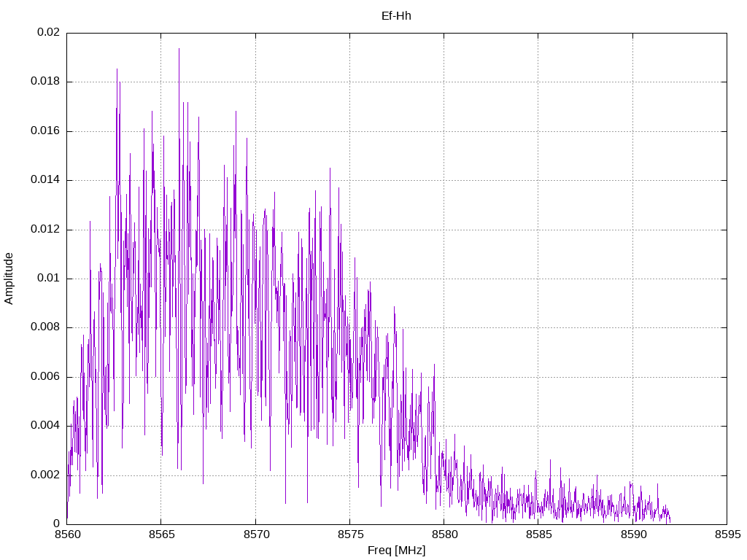This screenshot has height=560, width=747.
Task: Click the x-axis tick label '8560'
Action: click(x=67, y=534)
